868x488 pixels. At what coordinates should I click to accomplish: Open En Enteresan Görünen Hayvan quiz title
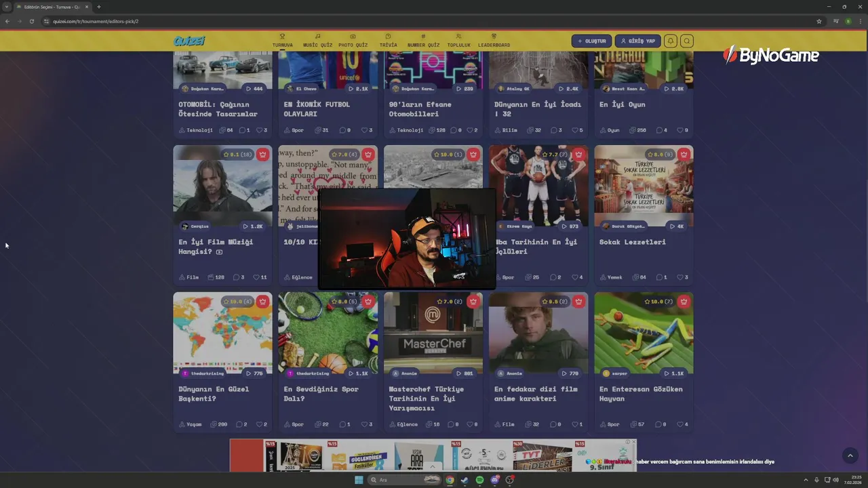(641, 394)
